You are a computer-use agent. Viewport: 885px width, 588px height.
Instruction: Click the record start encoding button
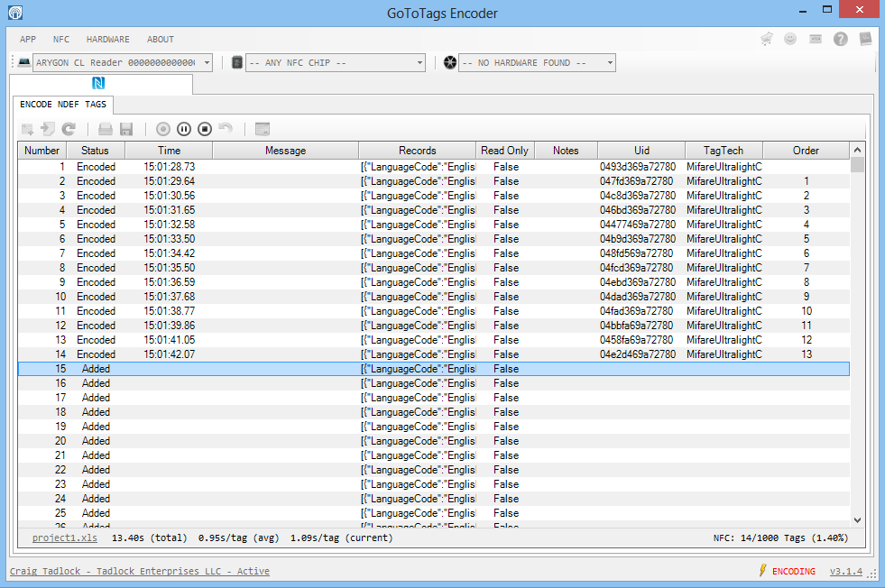[x=163, y=129]
